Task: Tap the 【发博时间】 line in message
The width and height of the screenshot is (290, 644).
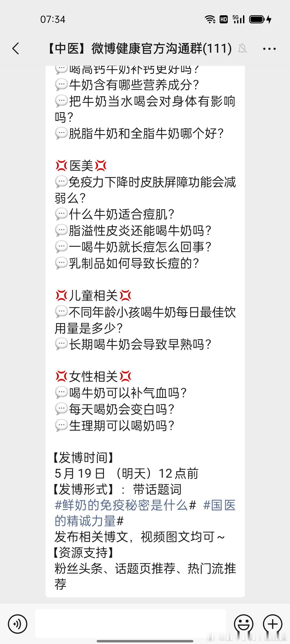Action: (84, 458)
